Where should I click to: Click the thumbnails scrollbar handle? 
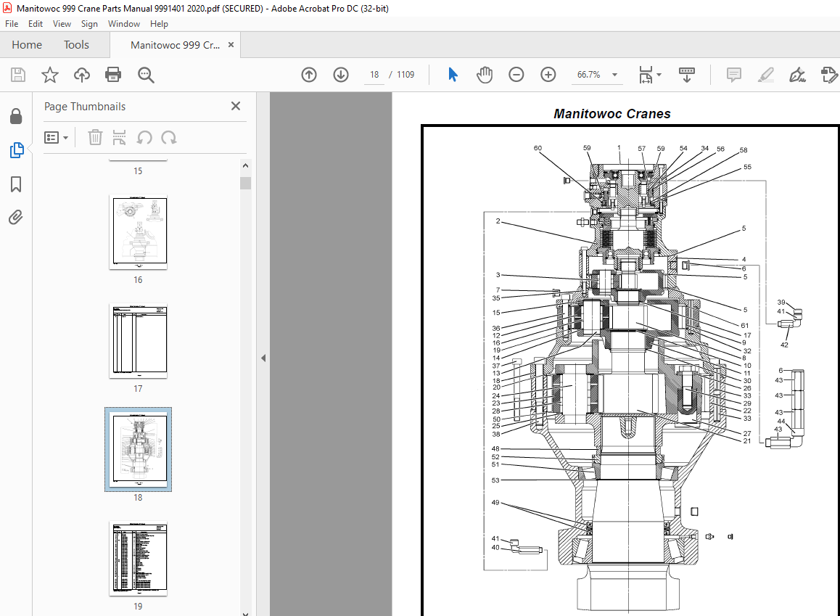coord(245,183)
